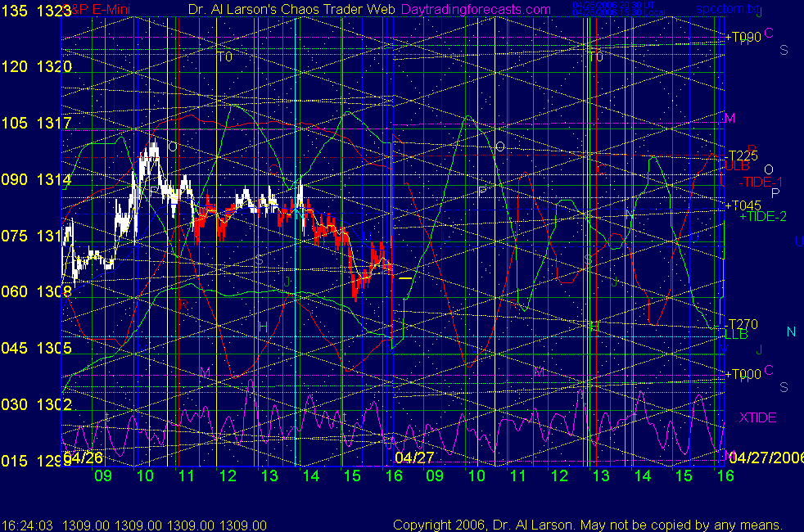Click the "015 1299" price axis label
The image size is (804, 532).
click(x=36, y=461)
